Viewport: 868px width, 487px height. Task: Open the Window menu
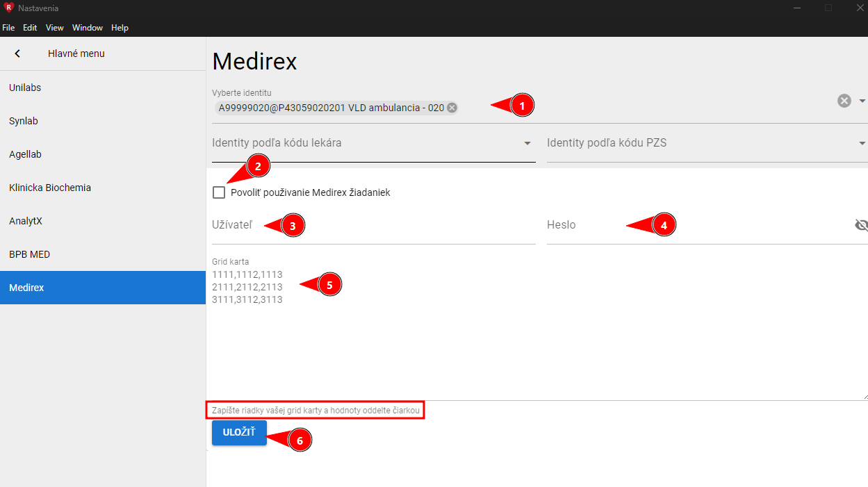pos(88,28)
